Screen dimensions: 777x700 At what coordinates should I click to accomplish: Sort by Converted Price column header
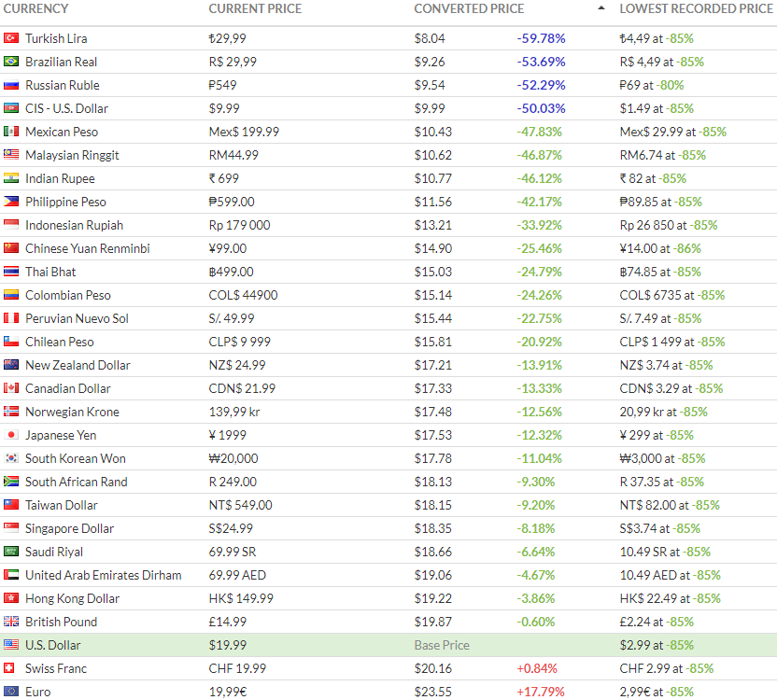[x=469, y=8]
